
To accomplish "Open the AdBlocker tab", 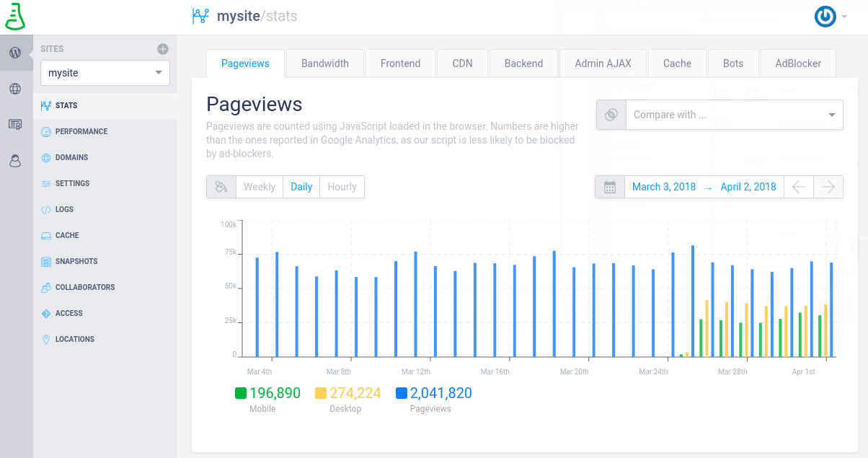I will click(798, 63).
